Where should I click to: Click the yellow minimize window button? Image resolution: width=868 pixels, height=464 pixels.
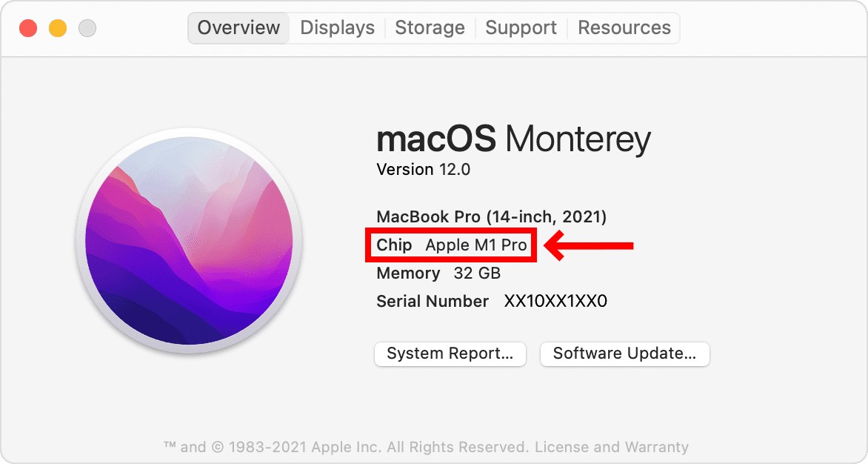(58, 27)
